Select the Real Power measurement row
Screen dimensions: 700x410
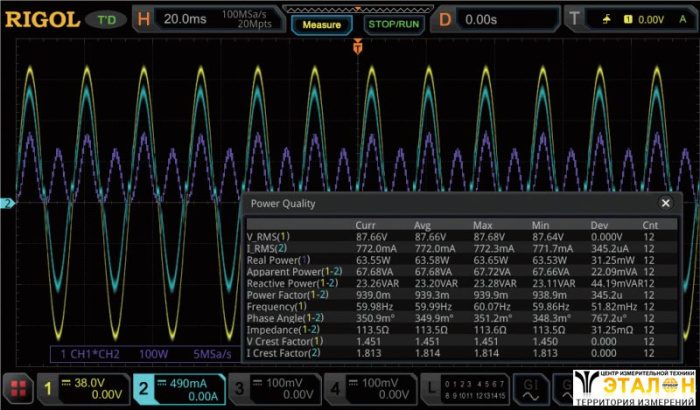click(277, 260)
